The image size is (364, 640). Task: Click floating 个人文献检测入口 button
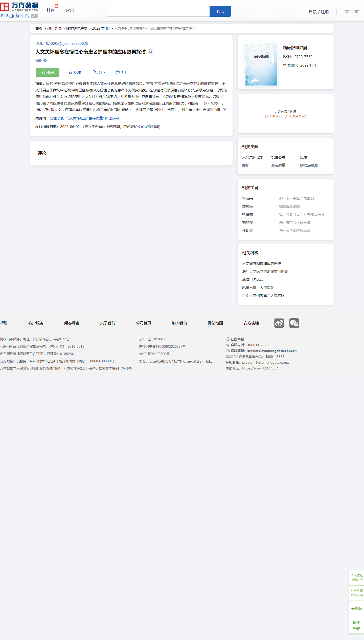[x=356, y=577]
